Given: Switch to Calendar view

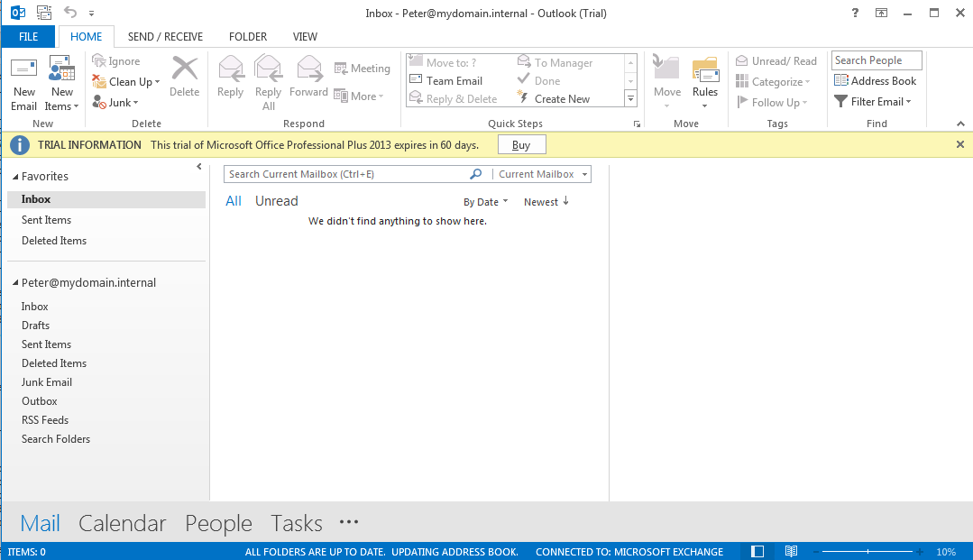Looking at the screenshot, I should [x=123, y=523].
